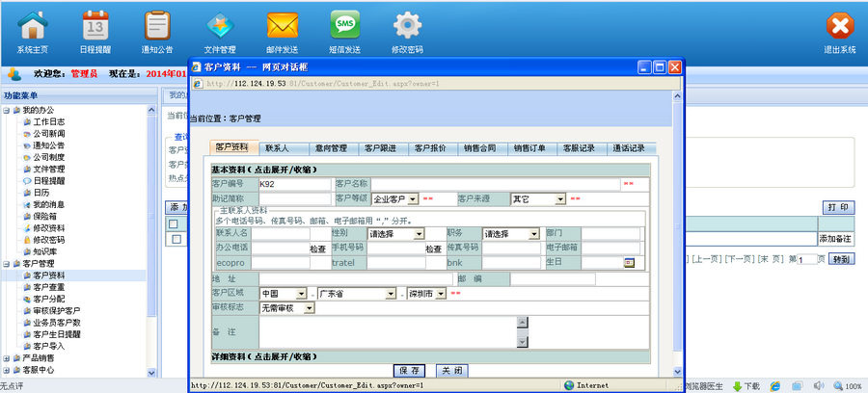Open the 职务 dropdown
Screen dimensions: 868x393
point(511,234)
